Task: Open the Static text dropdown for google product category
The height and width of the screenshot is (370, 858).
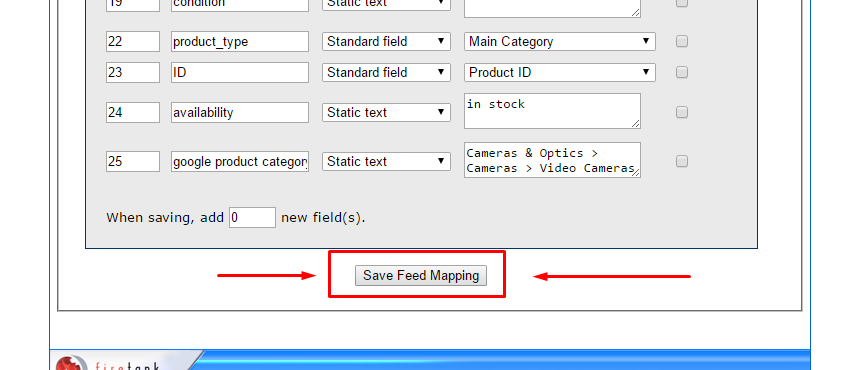Action: [386, 161]
